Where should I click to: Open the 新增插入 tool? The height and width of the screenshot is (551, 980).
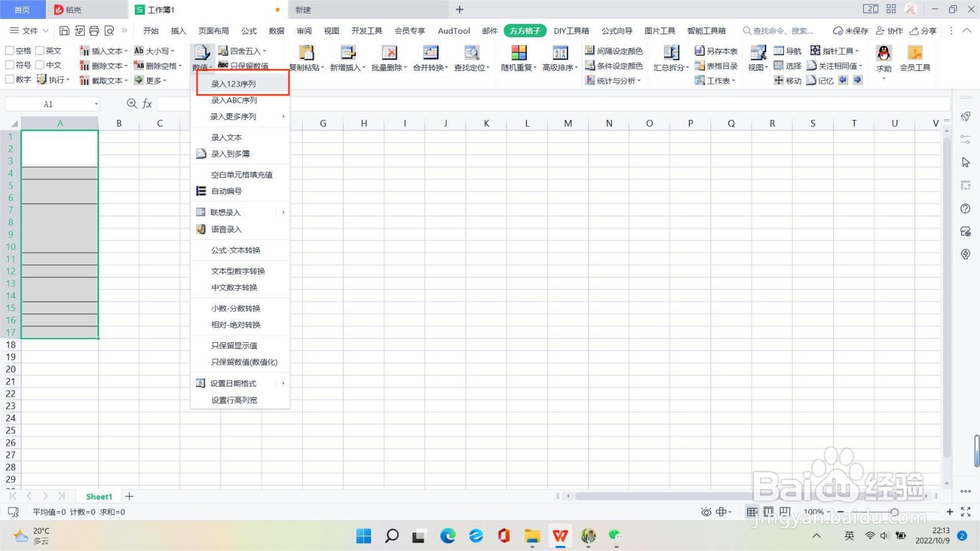(348, 58)
